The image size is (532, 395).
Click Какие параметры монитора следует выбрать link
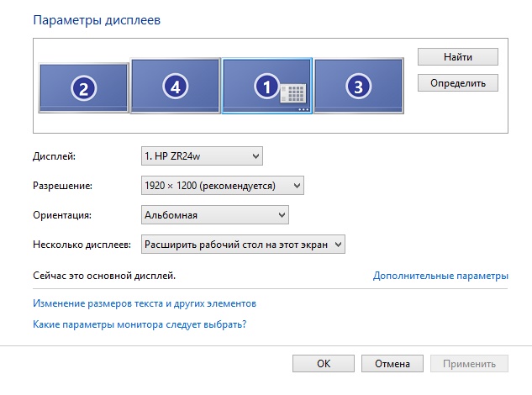145,324
